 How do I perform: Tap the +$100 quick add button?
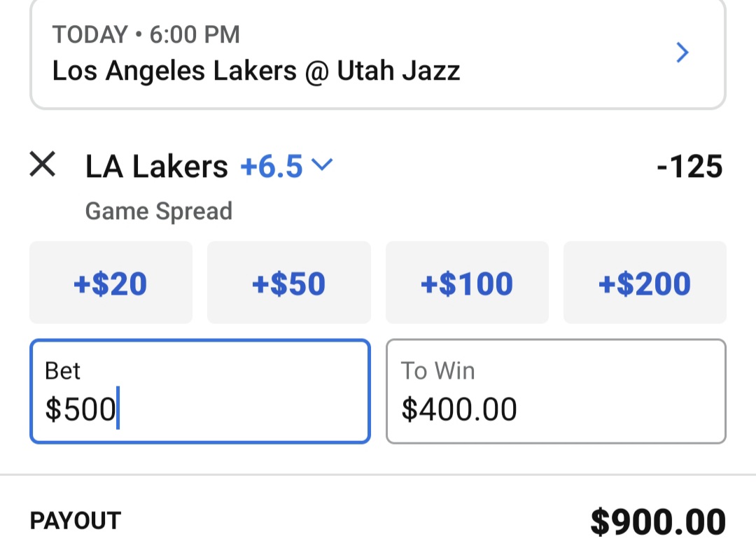tap(467, 283)
